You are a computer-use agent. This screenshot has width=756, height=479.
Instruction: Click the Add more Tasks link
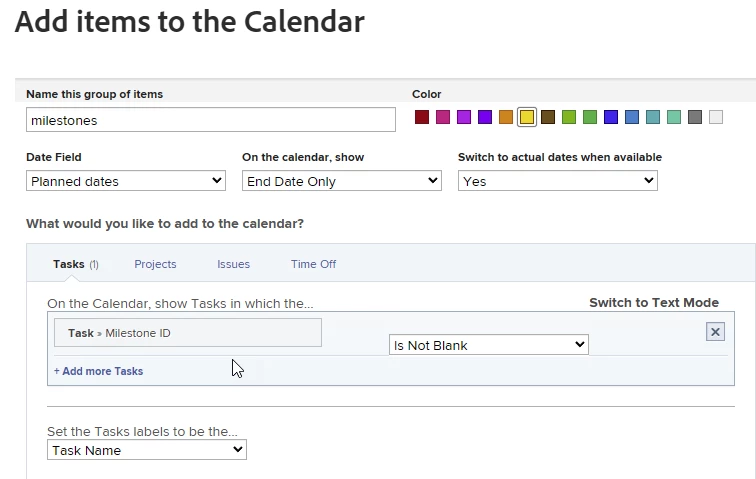98,371
